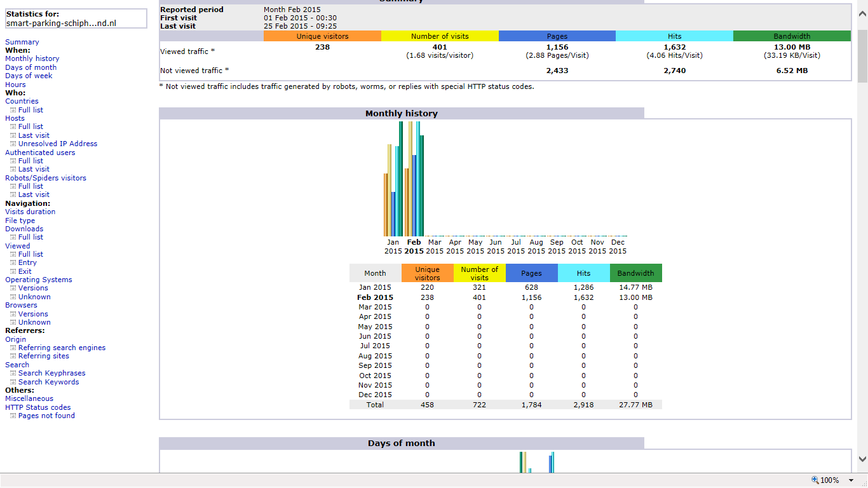The width and height of the screenshot is (868, 488).
Task: Click the Statistics for site name box
Action: pos(76,18)
